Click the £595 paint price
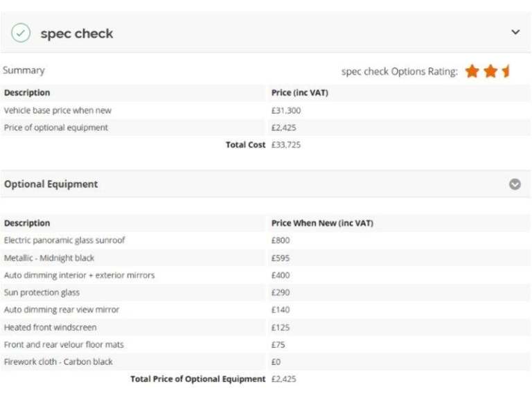 281,258
